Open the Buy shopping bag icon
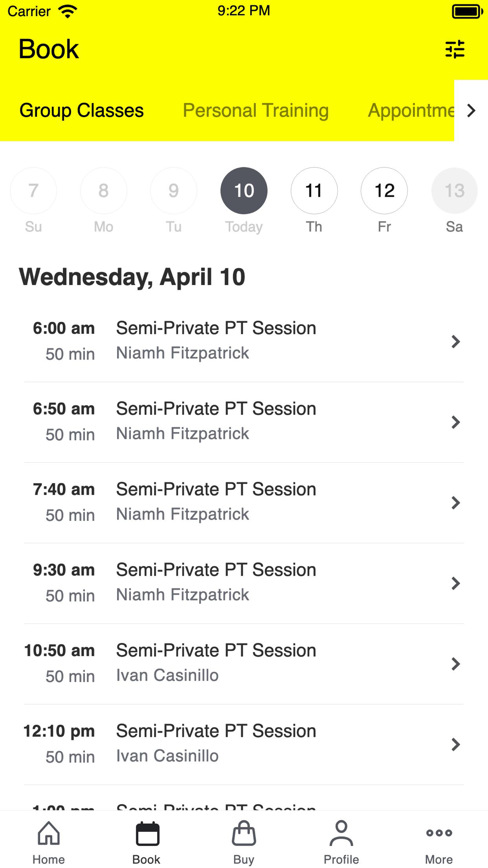488x868 pixels. pyautogui.click(x=244, y=834)
